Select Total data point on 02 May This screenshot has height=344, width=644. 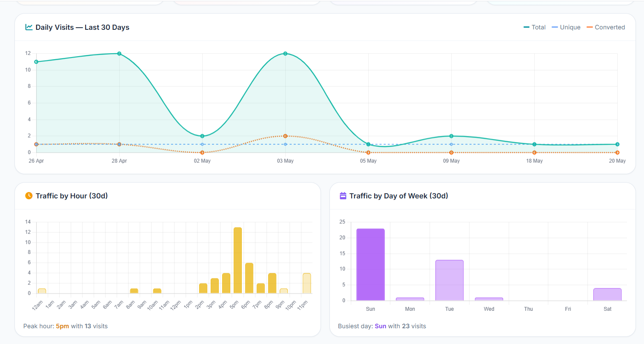(x=202, y=136)
